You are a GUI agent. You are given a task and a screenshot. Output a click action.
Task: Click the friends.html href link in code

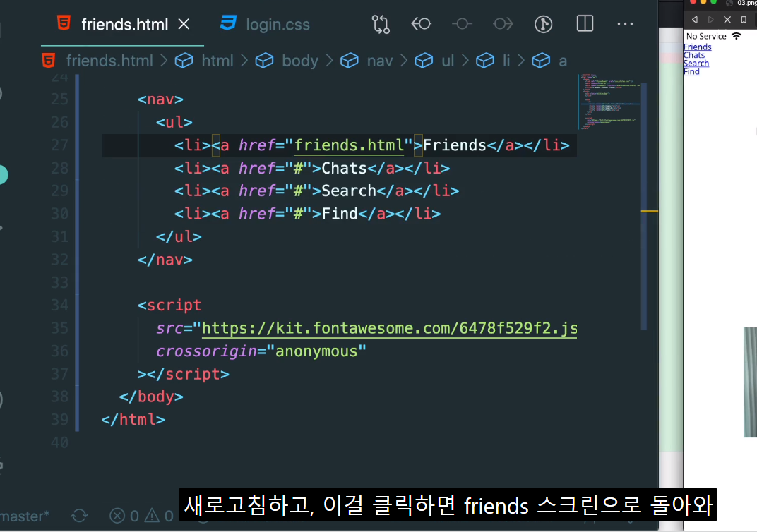[x=349, y=145]
